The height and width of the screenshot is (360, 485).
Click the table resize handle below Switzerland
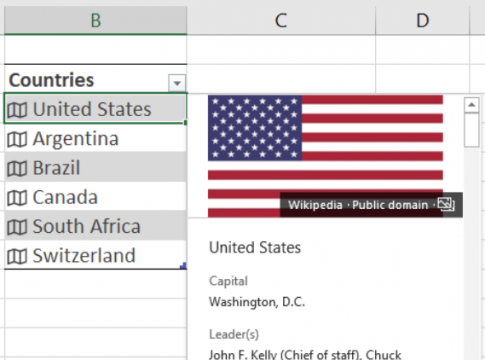pyautogui.click(x=183, y=266)
